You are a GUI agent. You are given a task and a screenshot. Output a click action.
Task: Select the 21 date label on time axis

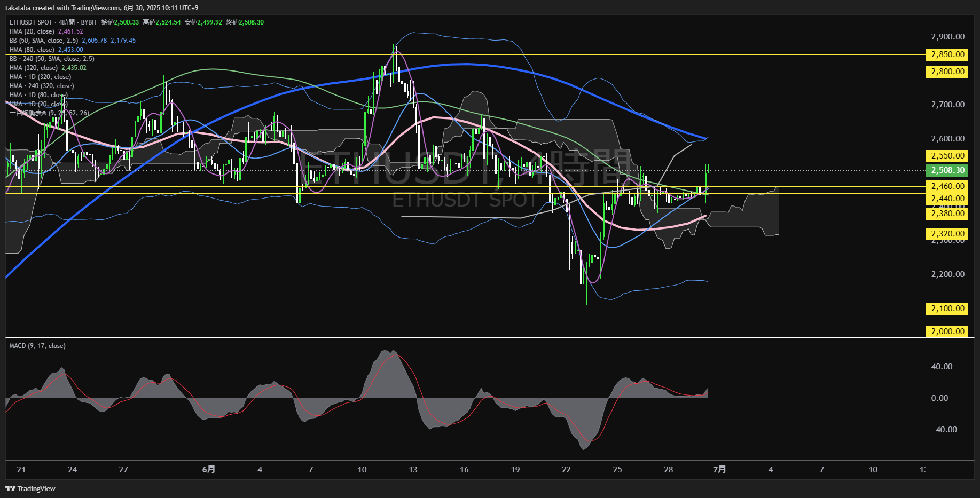[21, 470]
